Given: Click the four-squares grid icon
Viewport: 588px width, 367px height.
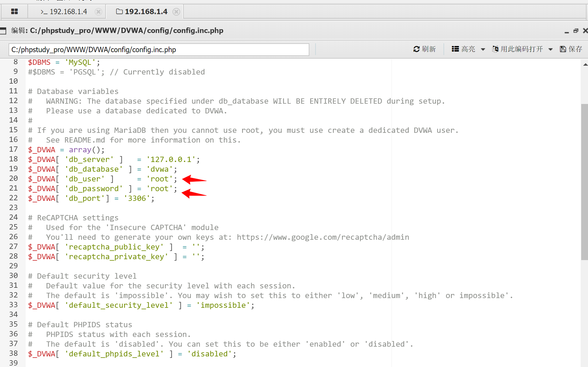Looking at the screenshot, I should point(14,11).
